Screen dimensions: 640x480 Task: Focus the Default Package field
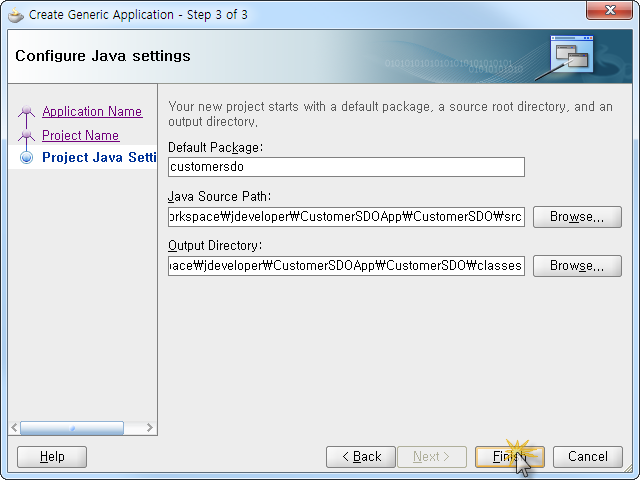point(346,167)
